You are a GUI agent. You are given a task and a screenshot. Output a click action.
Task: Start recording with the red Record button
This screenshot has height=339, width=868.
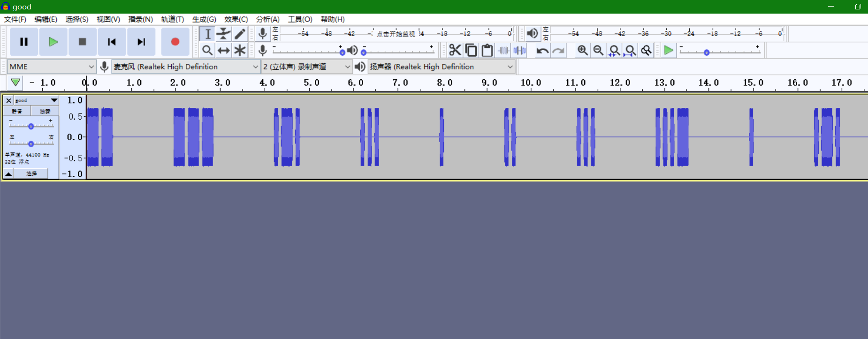tap(175, 42)
